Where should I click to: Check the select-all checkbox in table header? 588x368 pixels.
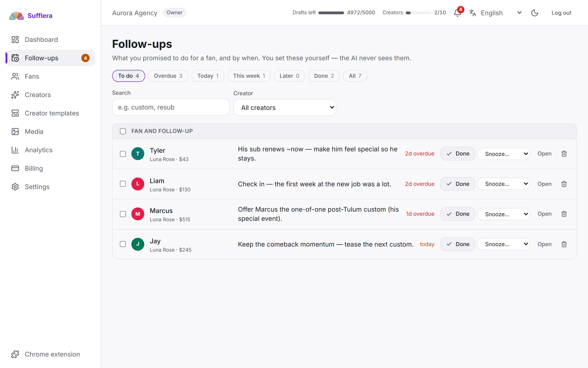click(x=123, y=131)
